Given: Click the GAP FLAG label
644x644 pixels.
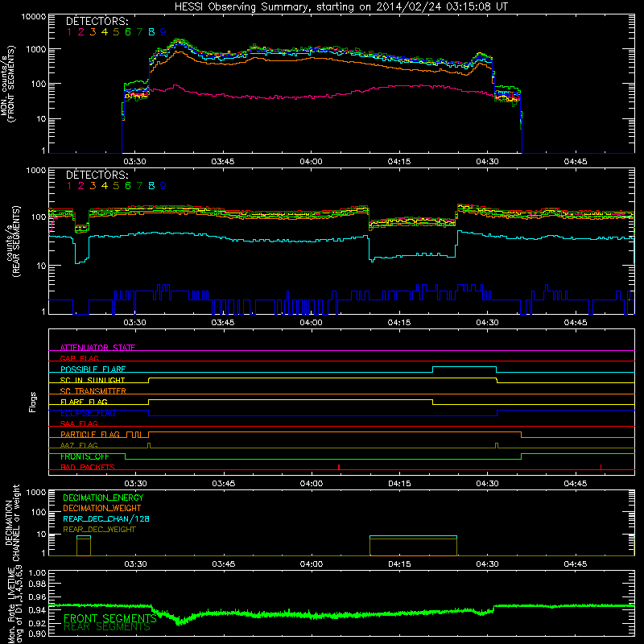Looking at the screenshot, I should 79,358.
